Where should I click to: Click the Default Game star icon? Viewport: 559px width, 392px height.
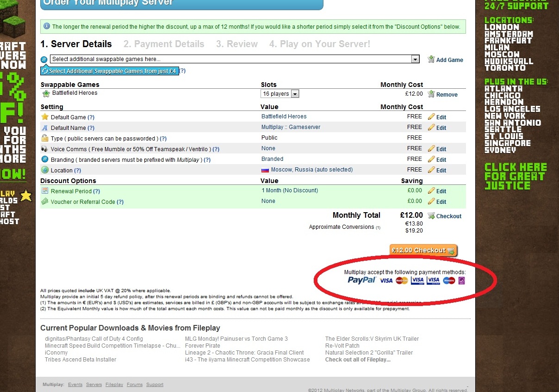pos(45,116)
